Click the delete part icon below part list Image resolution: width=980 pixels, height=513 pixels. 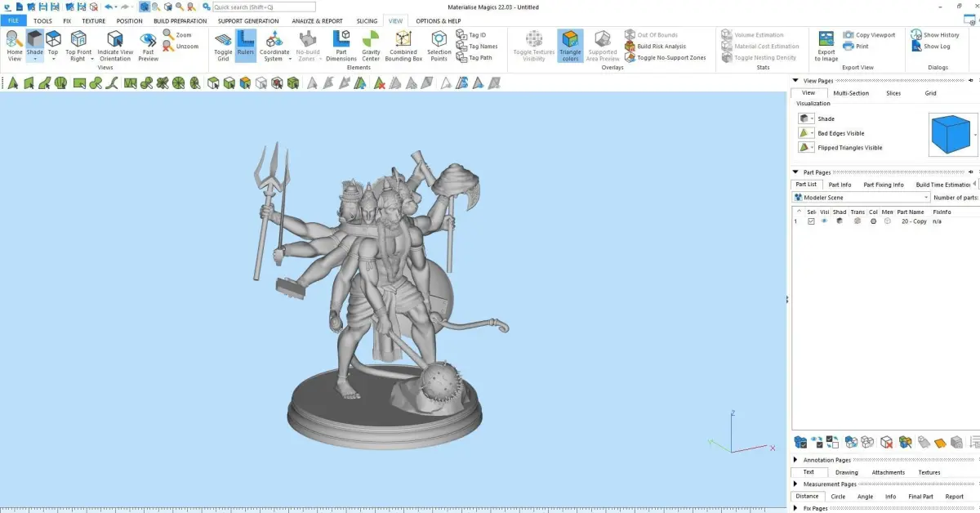pyautogui.click(x=887, y=443)
